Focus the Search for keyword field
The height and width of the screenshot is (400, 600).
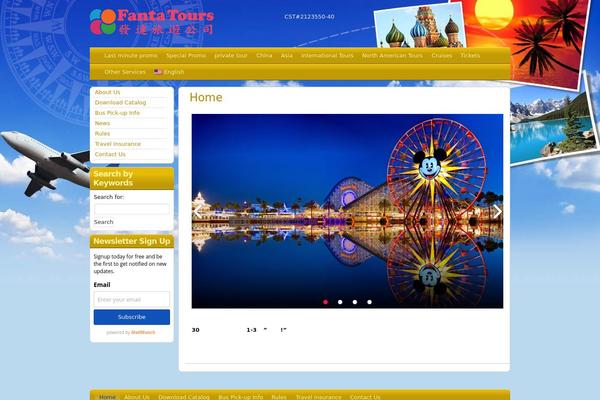[132, 209]
